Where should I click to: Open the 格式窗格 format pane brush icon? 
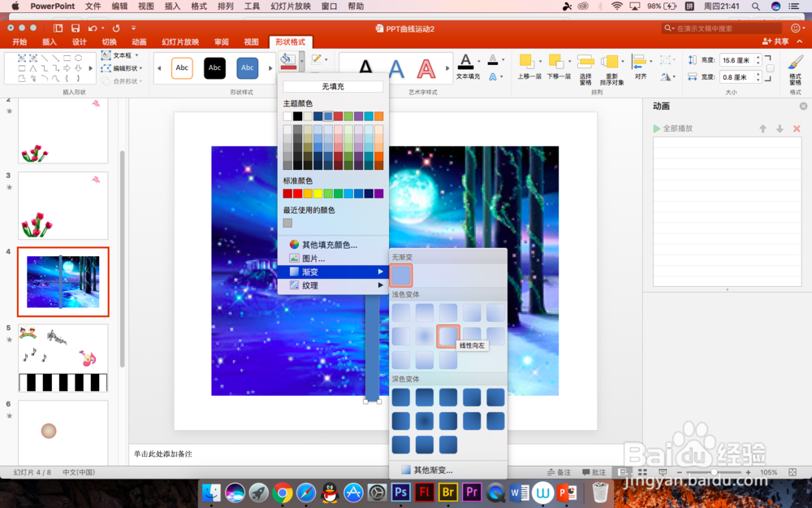point(795,63)
